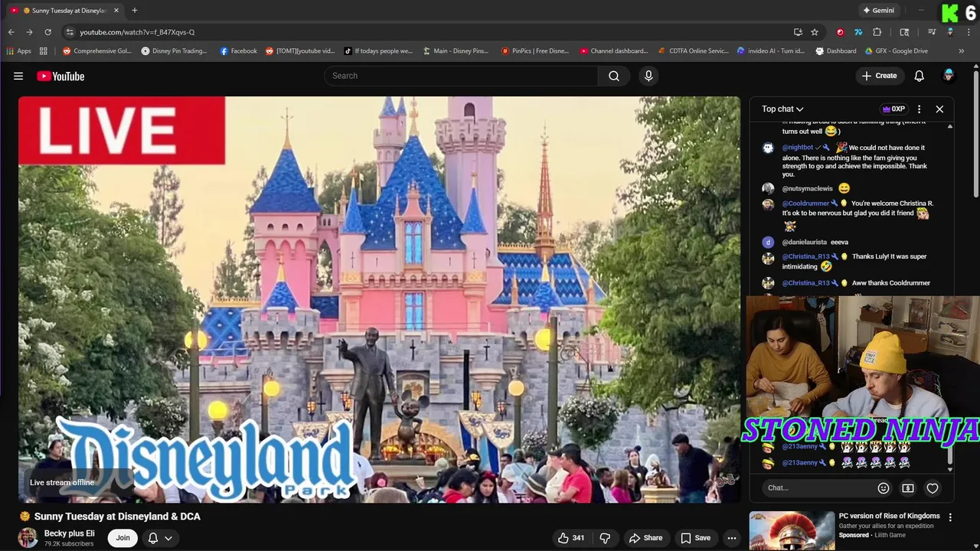Open the Facebook bookmark
The width and height of the screenshot is (980, 551).
click(x=238, y=51)
